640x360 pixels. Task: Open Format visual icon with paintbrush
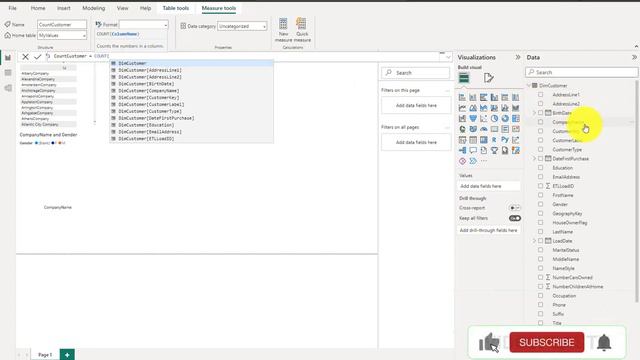pos(489,78)
